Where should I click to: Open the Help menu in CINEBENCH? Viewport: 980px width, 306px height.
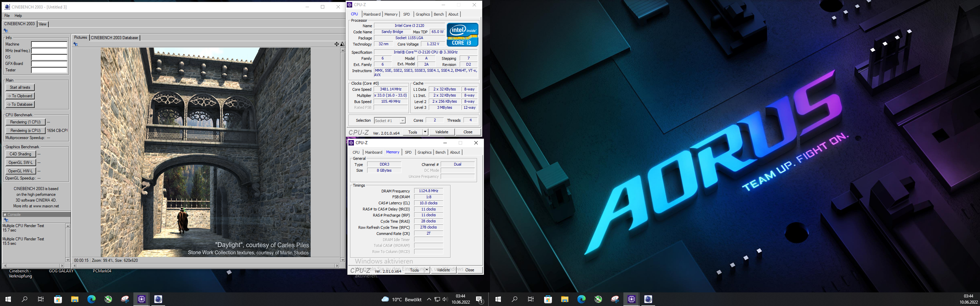[x=18, y=16]
